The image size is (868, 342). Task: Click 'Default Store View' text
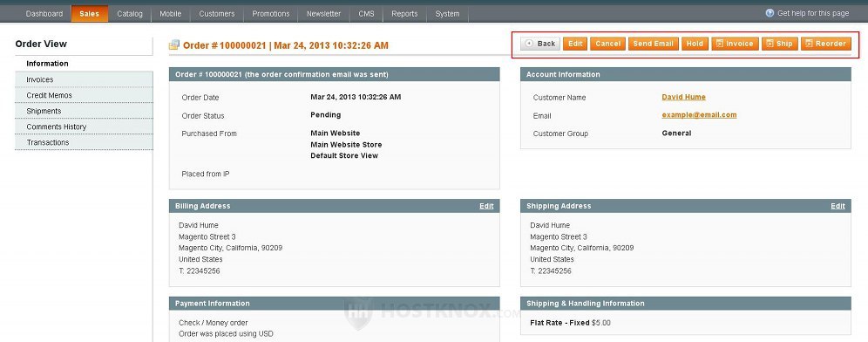344,156
